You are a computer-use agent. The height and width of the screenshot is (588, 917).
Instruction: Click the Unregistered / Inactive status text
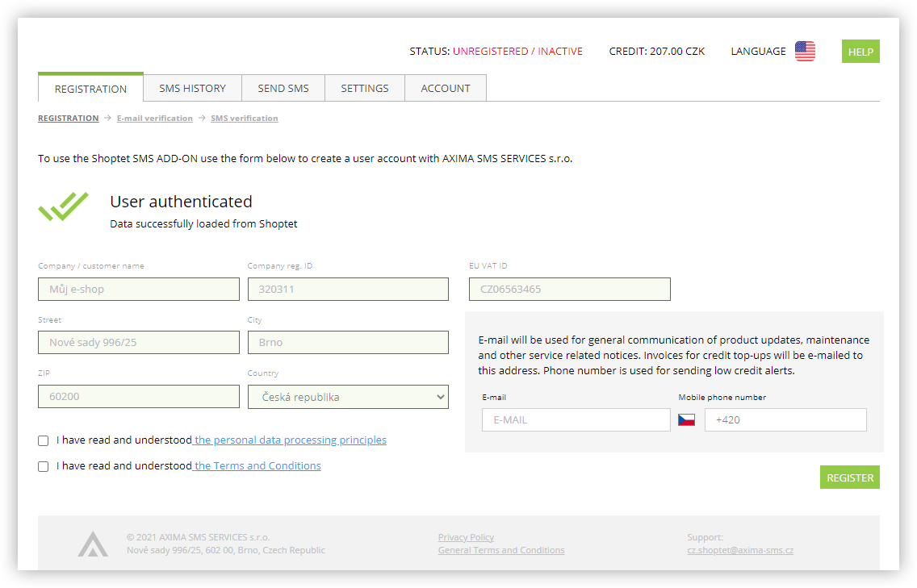coord(517,52)
